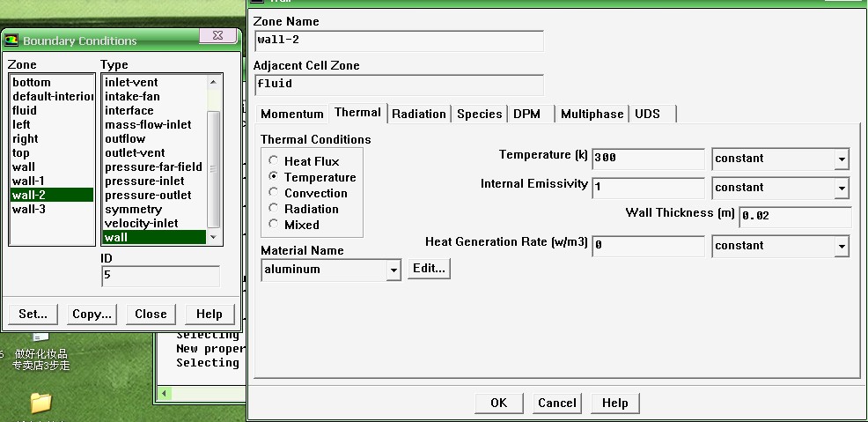
Task: Select wall-3 in the Zone list
Action: tap(29, 209)
